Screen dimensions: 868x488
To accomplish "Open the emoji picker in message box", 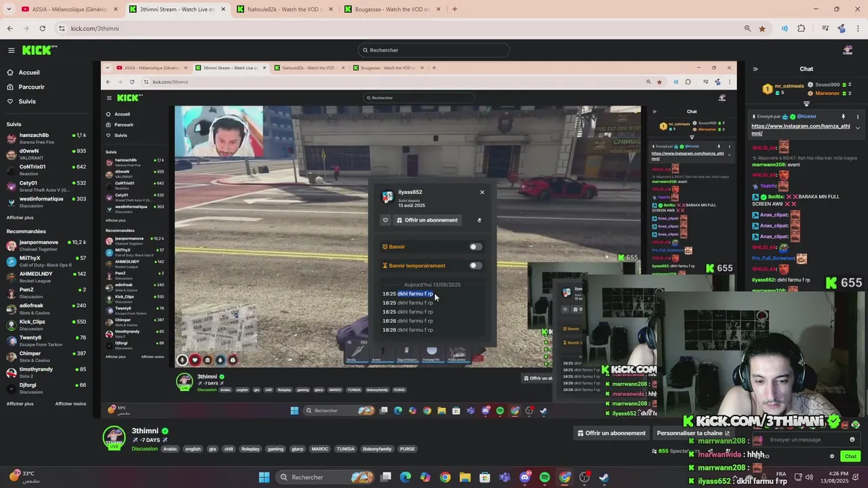I will click(x=852, y=439).
